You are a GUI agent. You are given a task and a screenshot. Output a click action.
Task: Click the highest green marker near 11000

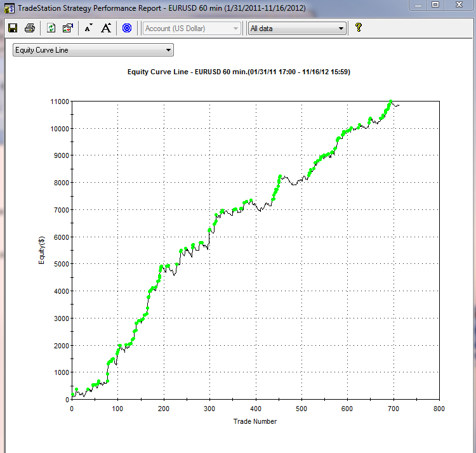pos(390,102)
